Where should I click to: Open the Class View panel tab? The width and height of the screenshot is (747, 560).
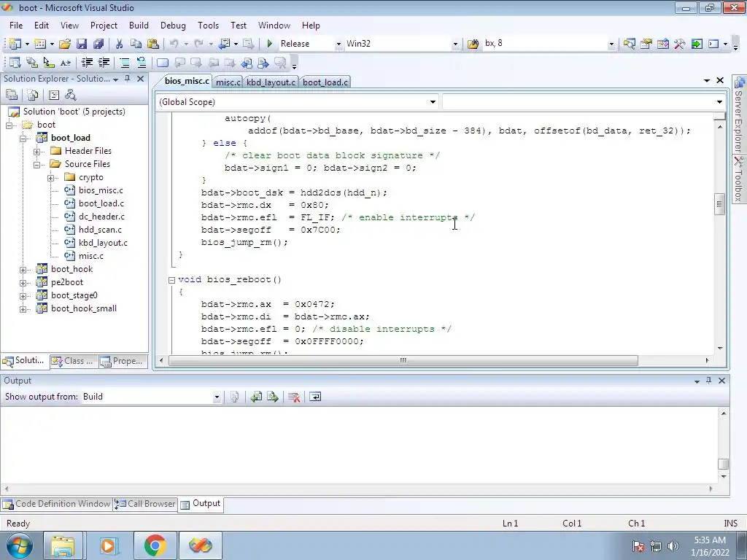73,361
